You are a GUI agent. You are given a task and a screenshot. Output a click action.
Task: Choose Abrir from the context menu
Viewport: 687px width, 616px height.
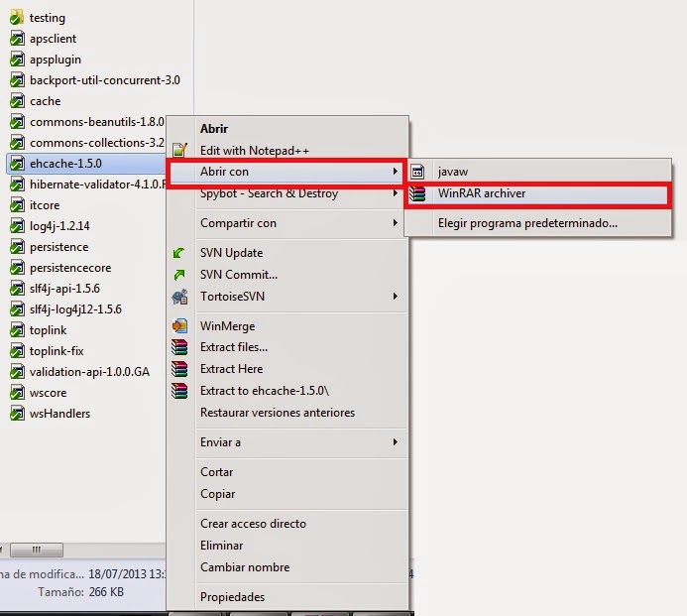[x=287, y=129]
